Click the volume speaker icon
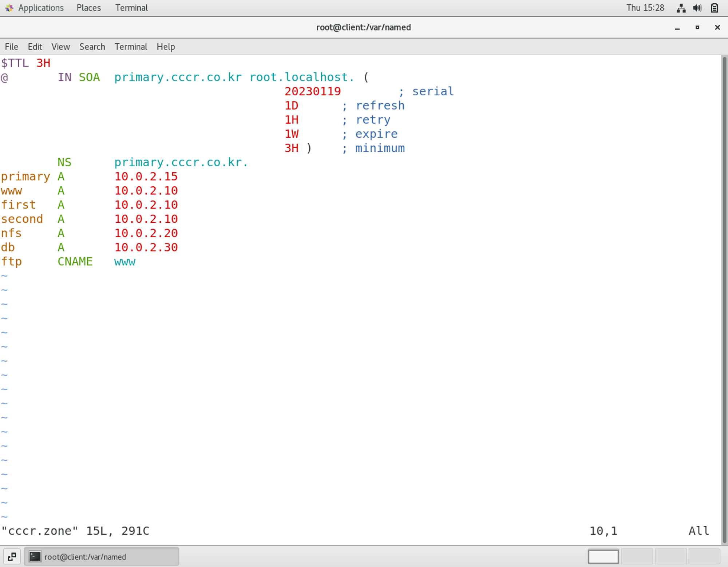728x567 pixels. click(697, 8)
